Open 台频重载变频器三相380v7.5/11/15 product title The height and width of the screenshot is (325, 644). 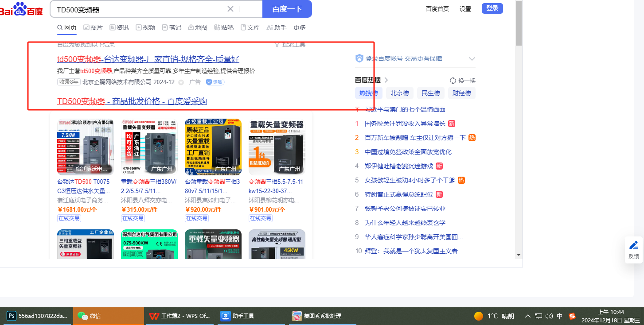[x=213, y=186]
